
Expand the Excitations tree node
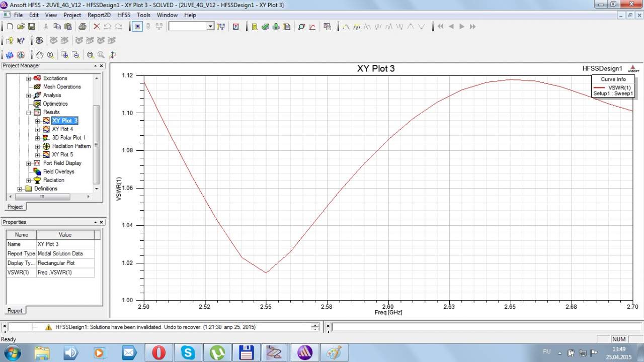(29, 78)
